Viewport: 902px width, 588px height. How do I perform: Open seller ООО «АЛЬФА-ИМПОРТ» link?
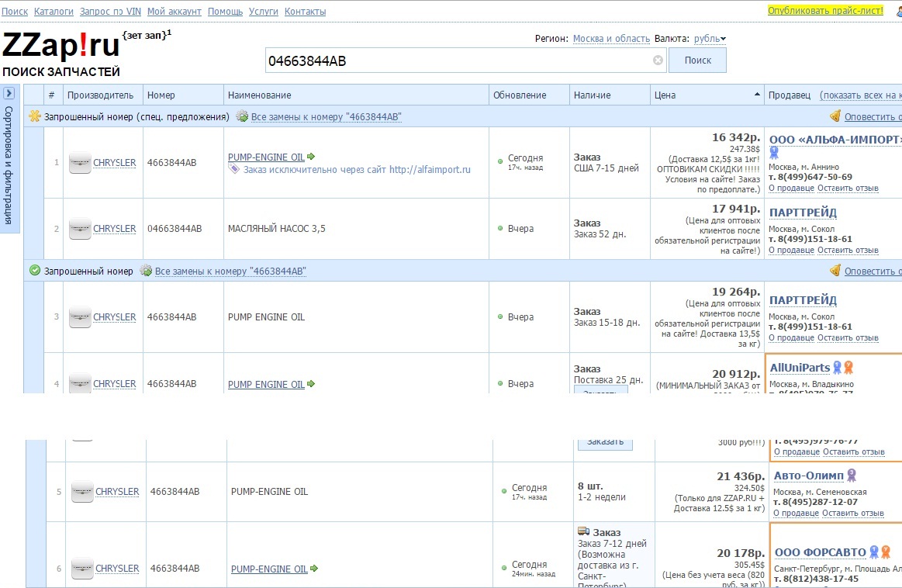tap(835, 139)
